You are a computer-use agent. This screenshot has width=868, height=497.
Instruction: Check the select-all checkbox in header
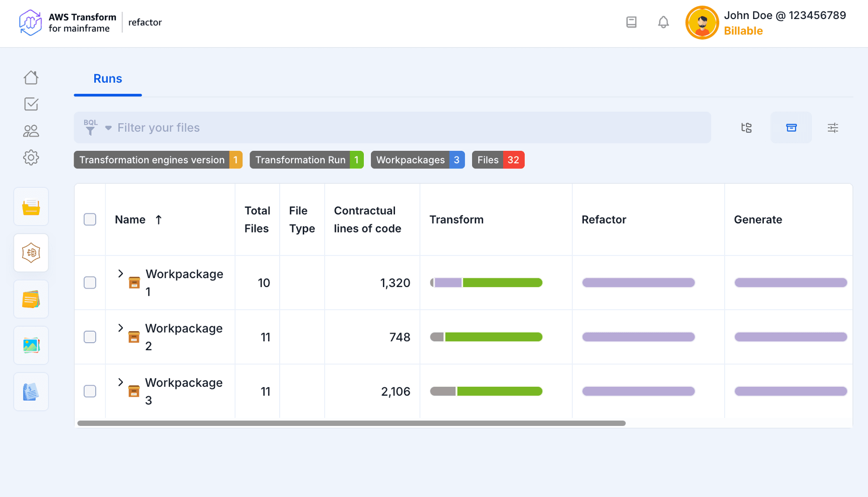click(x=90, y=219)
